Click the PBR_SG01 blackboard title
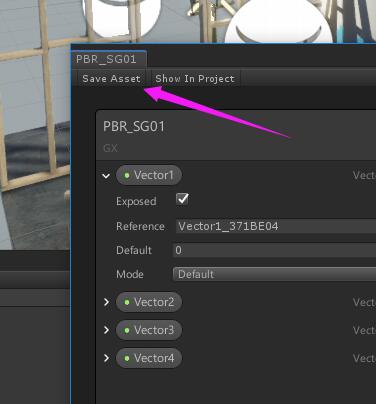This screenshot has height=404, width=376. (134, 127)
